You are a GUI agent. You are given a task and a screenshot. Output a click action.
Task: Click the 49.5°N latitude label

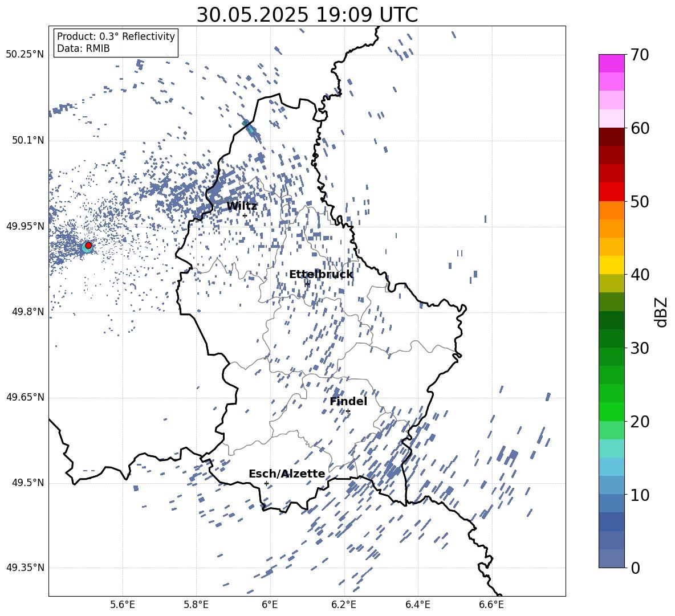tap(27, 483)
